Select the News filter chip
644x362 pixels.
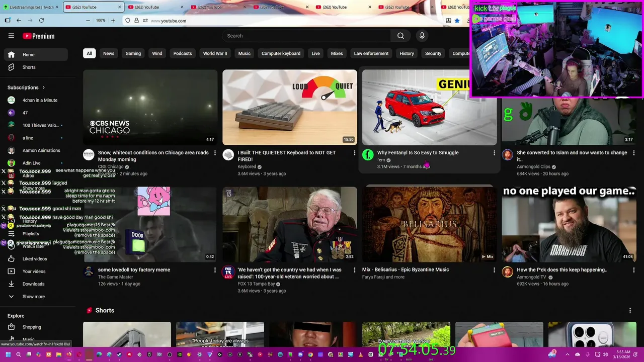pyautogui.click(x=109, y=53)
